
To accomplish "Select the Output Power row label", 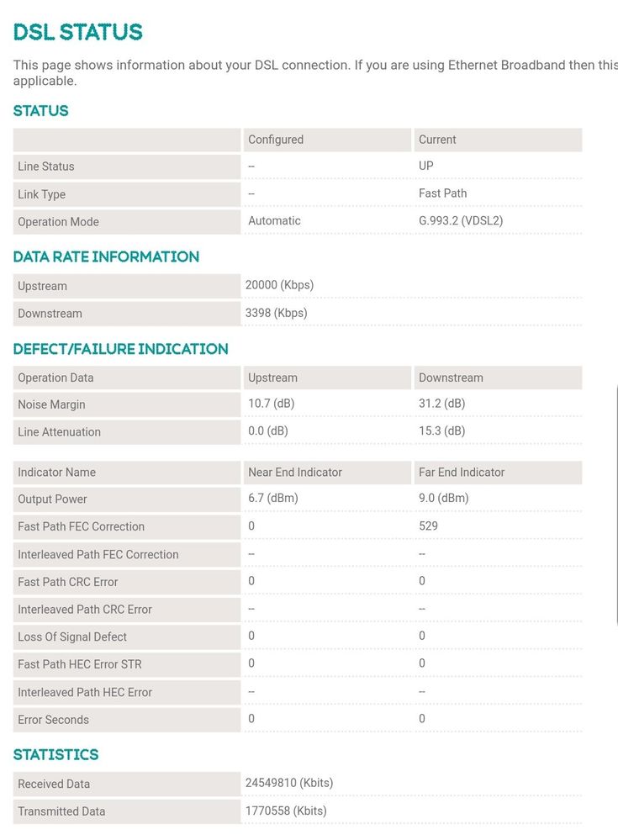I will coord(127,499).
